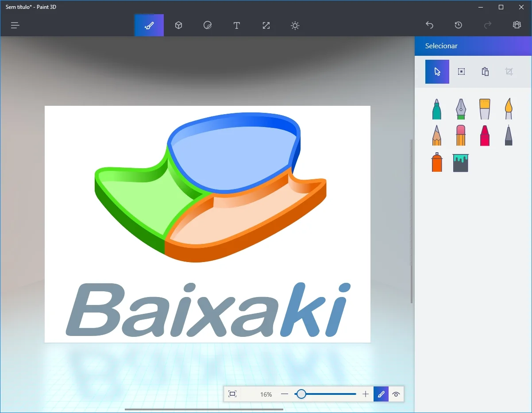The width and height of the screenshot is (532, 413).
Task: Toggle the 2D brush view mode button
Action: (381, 394)
